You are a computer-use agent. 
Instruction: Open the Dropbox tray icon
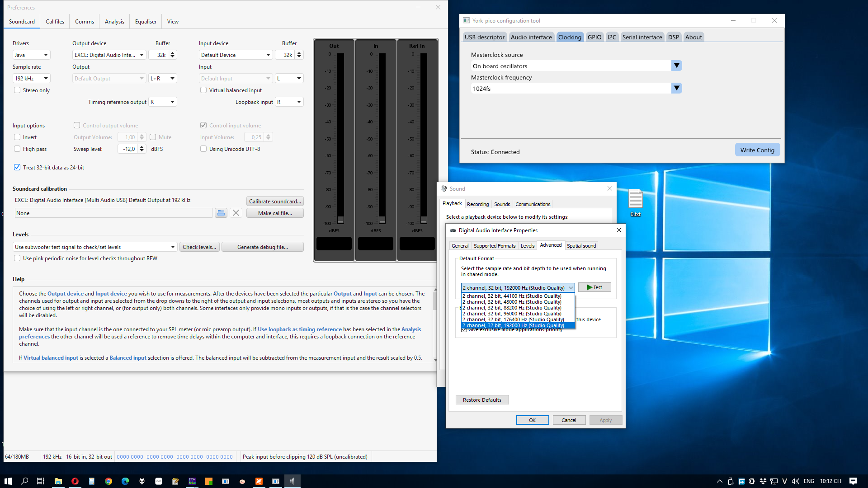[x=763, y=481]
